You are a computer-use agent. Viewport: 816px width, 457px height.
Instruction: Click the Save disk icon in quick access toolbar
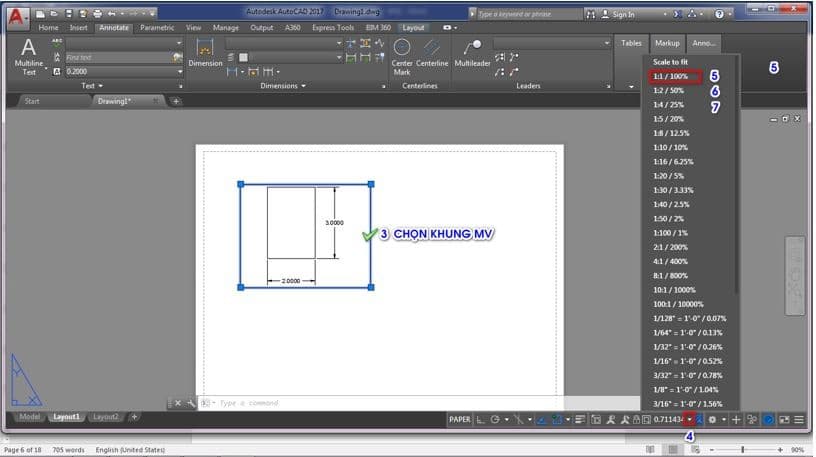69,14
